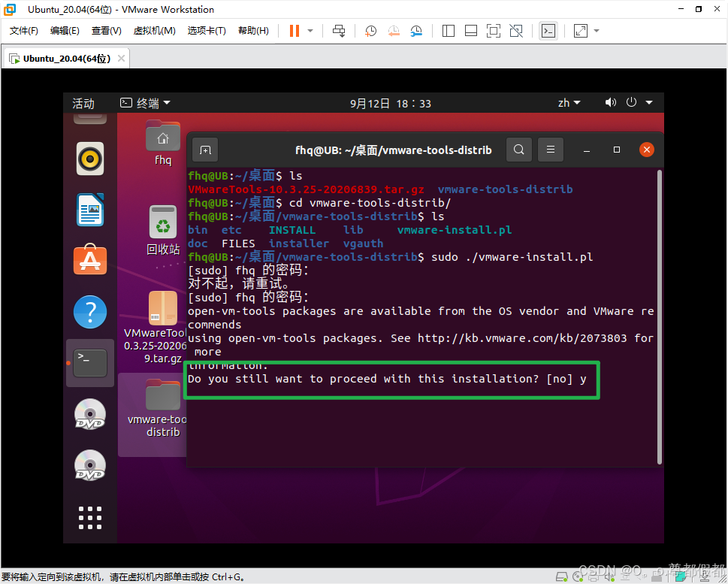Screen dimensions: 728x584
Task: Open the terminal hamburger menu
Action: click(551, 150)
